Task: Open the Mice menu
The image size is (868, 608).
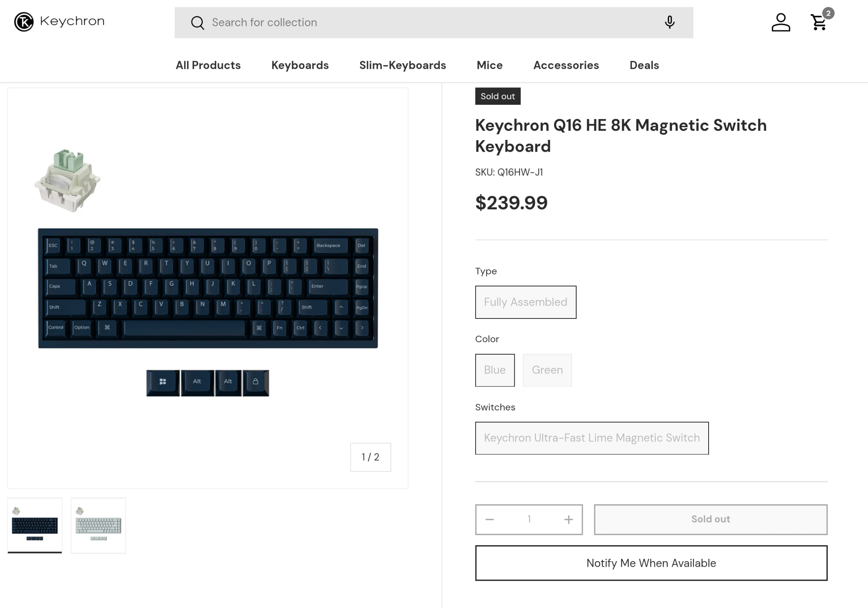Action: click(489, 65)
